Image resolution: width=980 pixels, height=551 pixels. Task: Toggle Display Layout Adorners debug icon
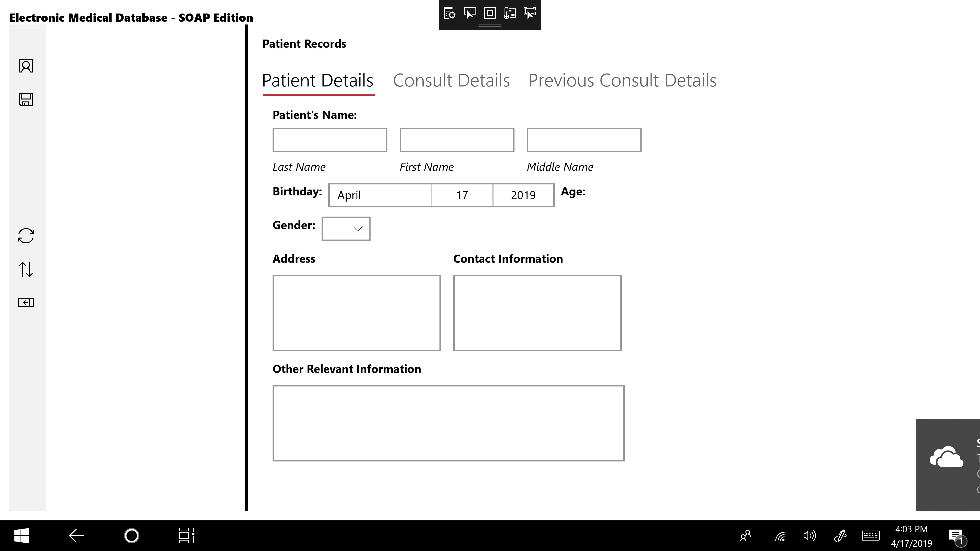(490, 13)
